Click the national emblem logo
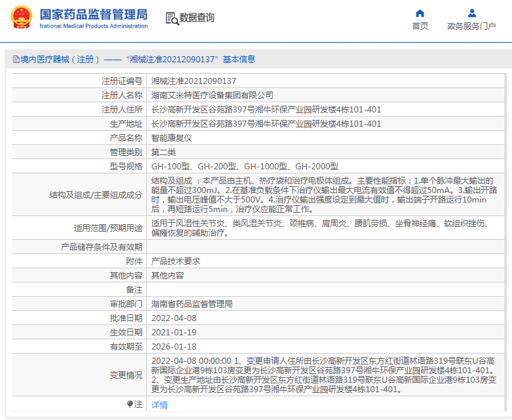 coord(22,18)
